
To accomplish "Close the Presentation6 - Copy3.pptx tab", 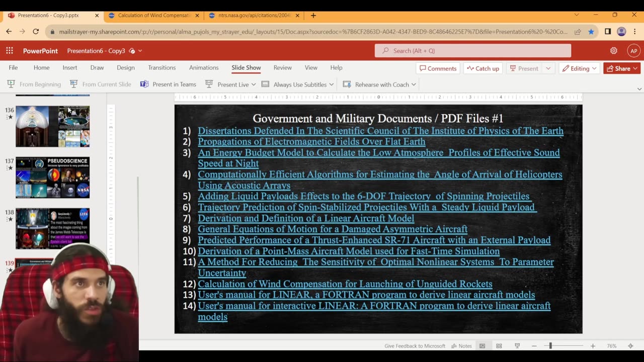I will pyautogui.click(x=97, y=16).
